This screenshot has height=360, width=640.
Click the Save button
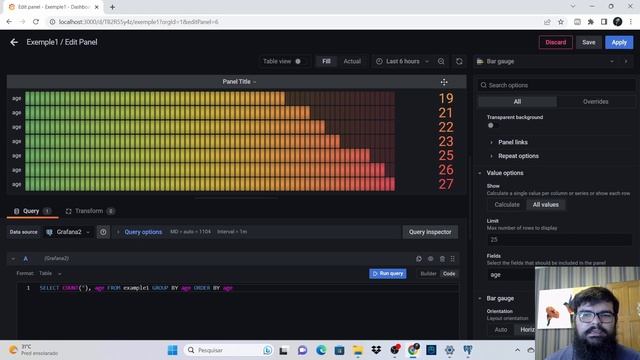(x=589, y=42)
